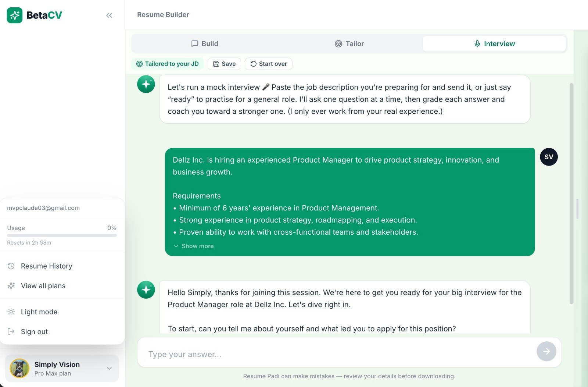Screen dimensions: 588x387
Task: Click the Build tab chat icon
Action: 195,44
